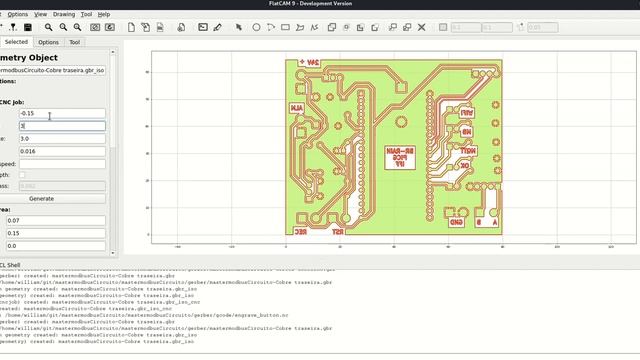Viewport: 640px width, 360px height.
Task: Click the Grid X snap value field
Action: click(466, 27)
